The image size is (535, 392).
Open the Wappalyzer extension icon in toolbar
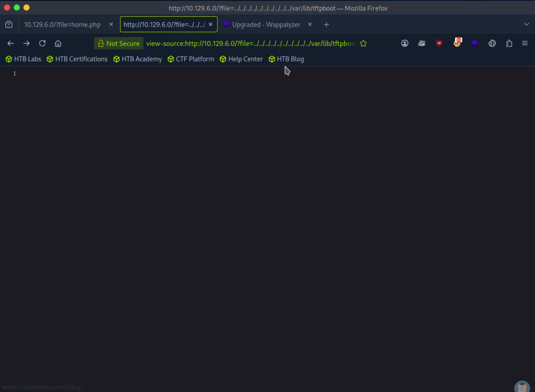click(474, 43)
